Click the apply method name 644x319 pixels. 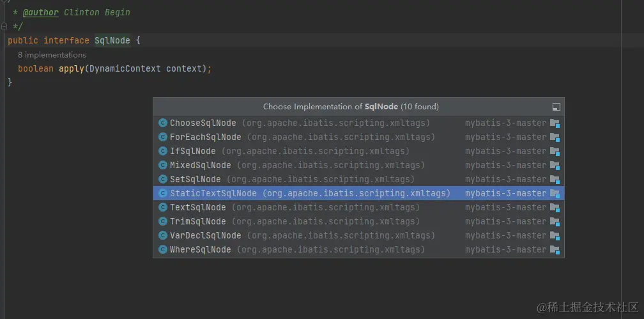[72, 68]
